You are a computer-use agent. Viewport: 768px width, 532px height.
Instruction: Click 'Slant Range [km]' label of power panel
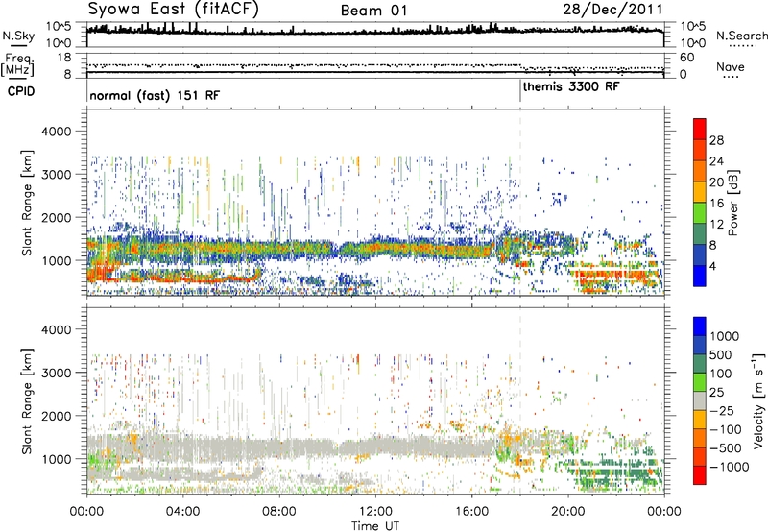(x=27, y=203)
